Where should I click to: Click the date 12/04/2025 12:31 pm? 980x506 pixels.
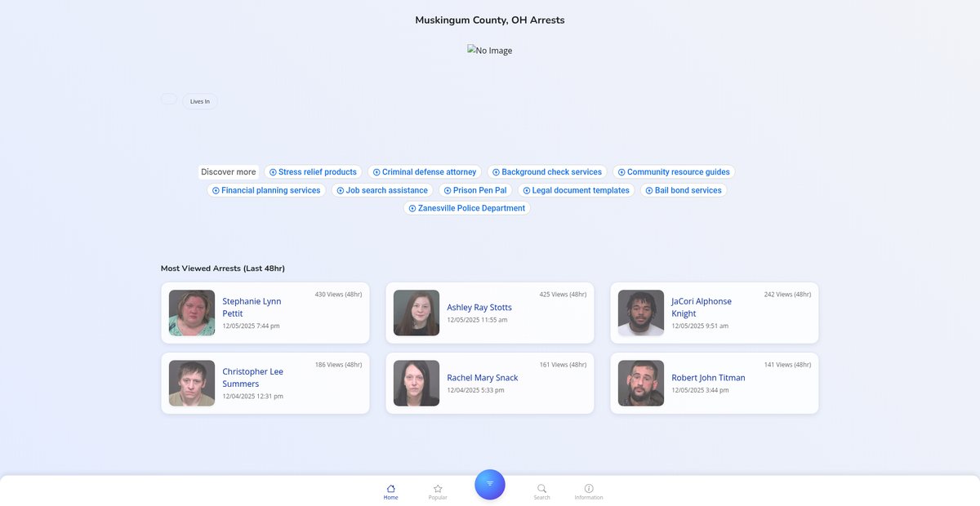pyautogui.click(x=252, y=397)
